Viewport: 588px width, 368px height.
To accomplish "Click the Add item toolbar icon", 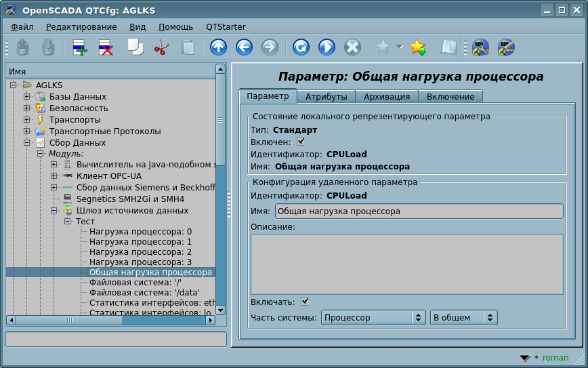I will 80,47.
